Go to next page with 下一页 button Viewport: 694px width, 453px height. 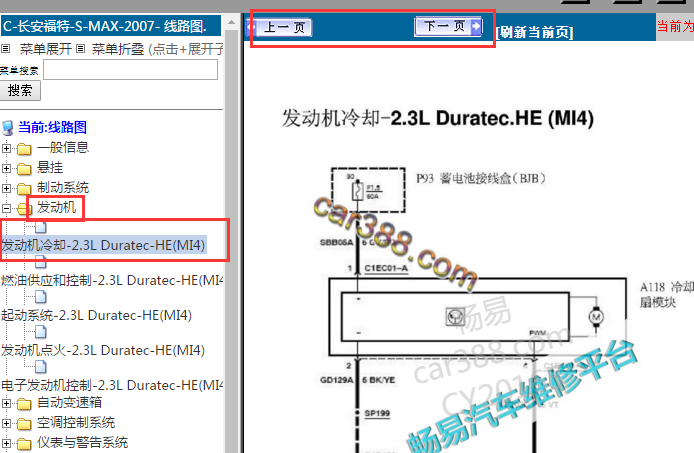[x=448, y=26]
